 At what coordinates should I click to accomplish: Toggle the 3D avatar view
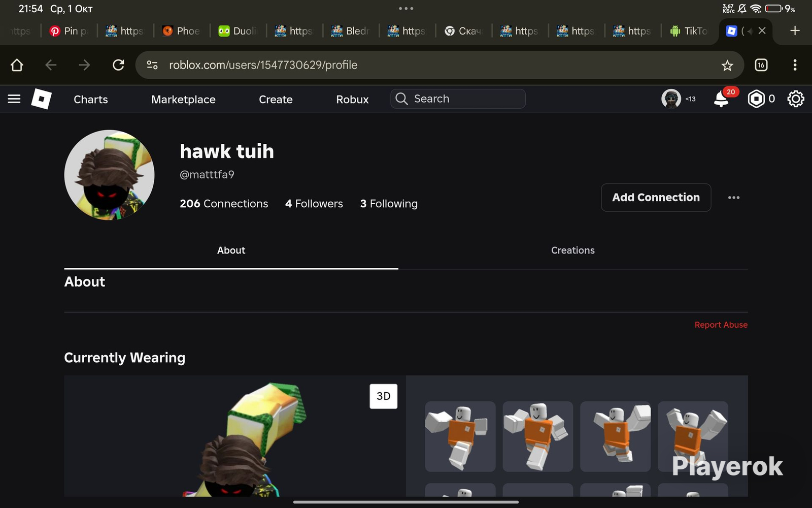point(383,396)
